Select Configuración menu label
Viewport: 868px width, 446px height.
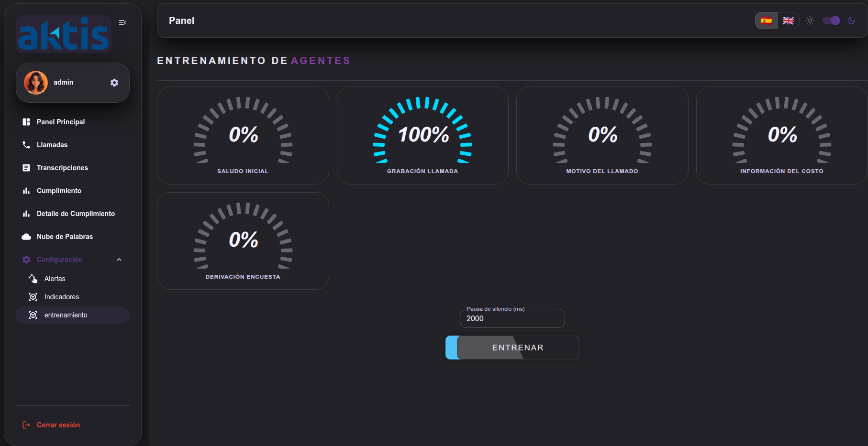(x=59, y=260)
